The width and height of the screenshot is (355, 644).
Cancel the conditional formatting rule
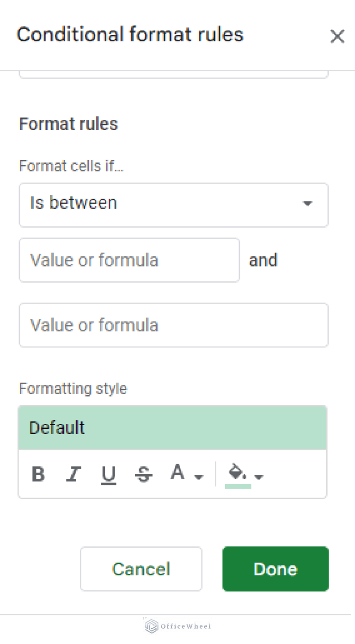point(141,569)
